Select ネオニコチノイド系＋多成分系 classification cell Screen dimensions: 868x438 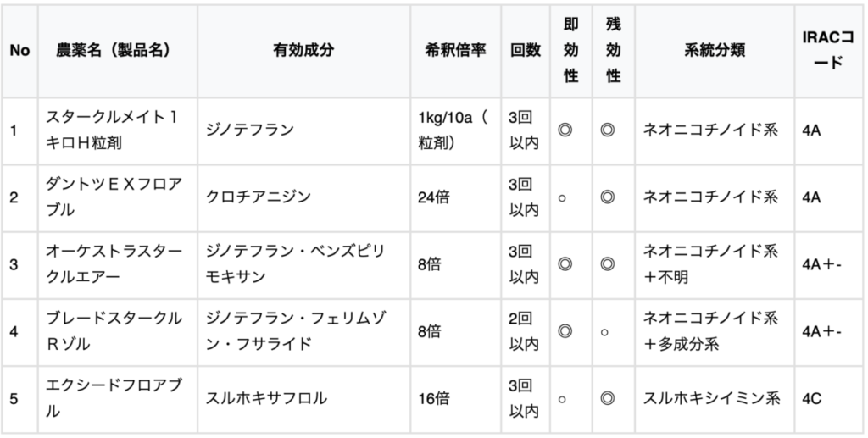point(714,331)
